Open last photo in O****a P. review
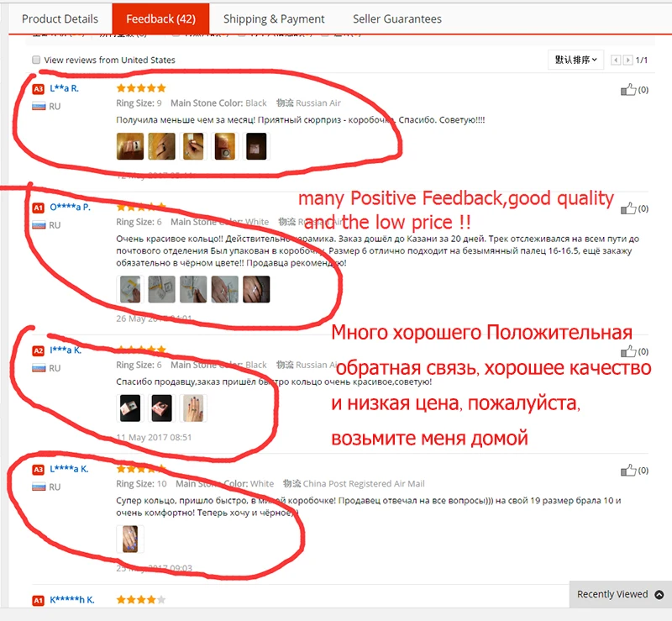The width and height of the screenshot is (672, 621). click(x=256, y=289)
